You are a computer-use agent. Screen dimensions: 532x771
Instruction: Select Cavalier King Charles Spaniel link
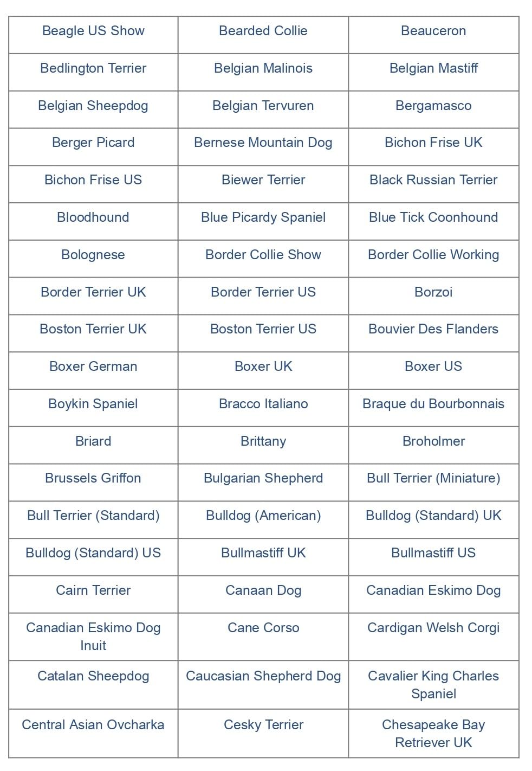pos(433,685)
